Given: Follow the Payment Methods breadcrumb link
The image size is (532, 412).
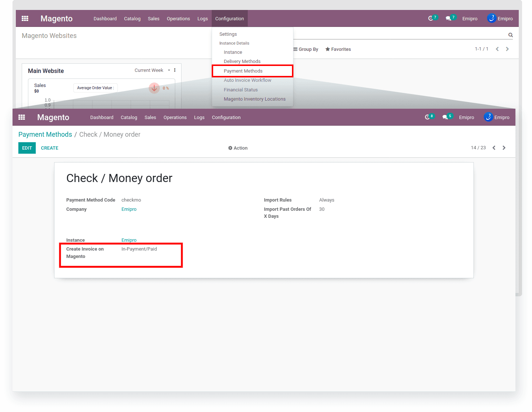Looking at the screenshot, I should point(45,135).
